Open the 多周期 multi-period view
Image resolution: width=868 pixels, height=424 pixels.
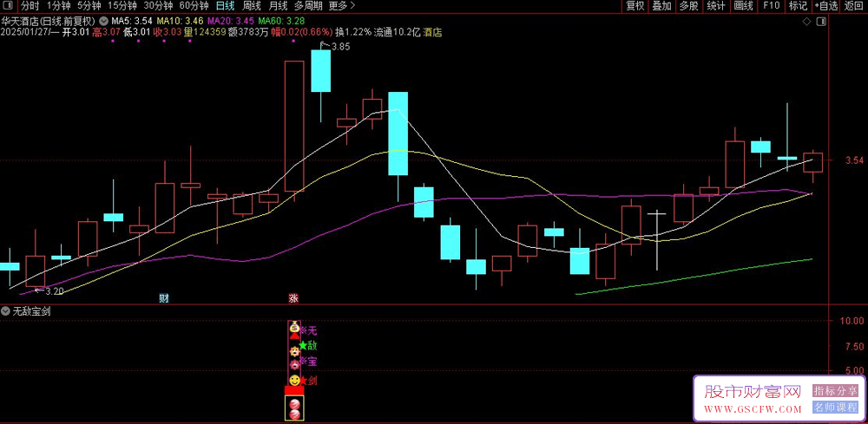pos(308,6)
